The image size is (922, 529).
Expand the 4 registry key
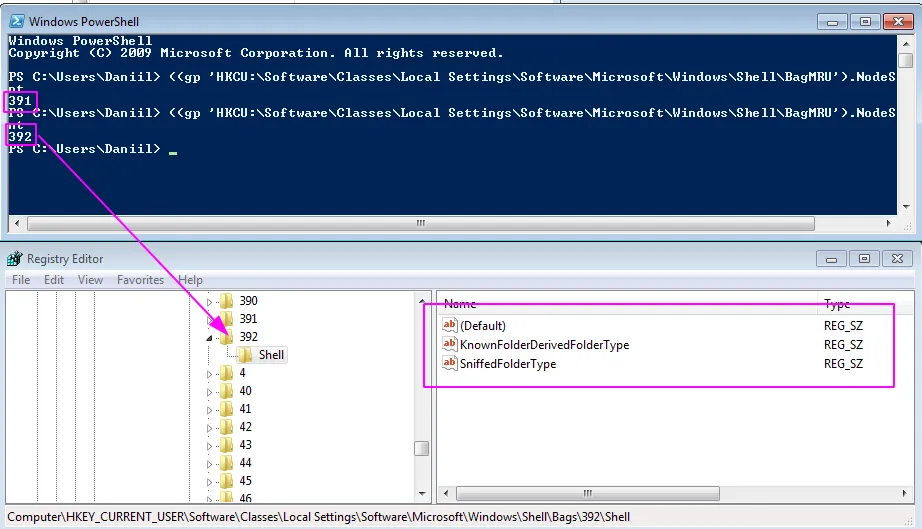(x=209, y=374)
